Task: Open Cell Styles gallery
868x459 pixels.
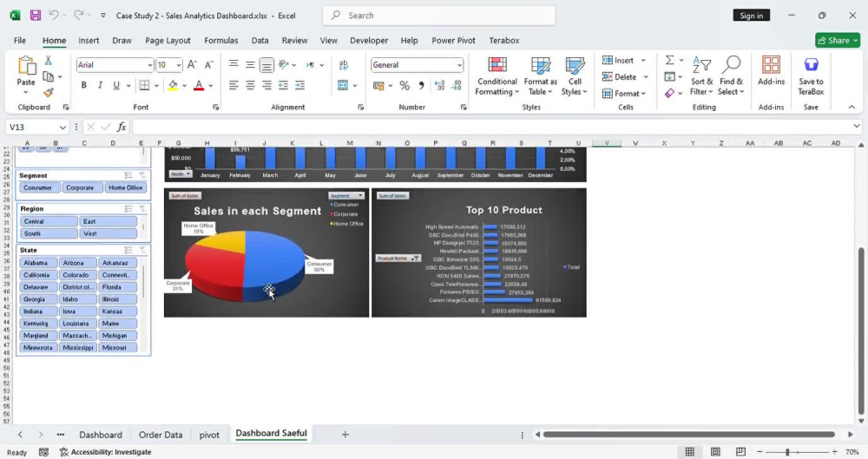Action: pyautogui.click(x=575, y=76)
